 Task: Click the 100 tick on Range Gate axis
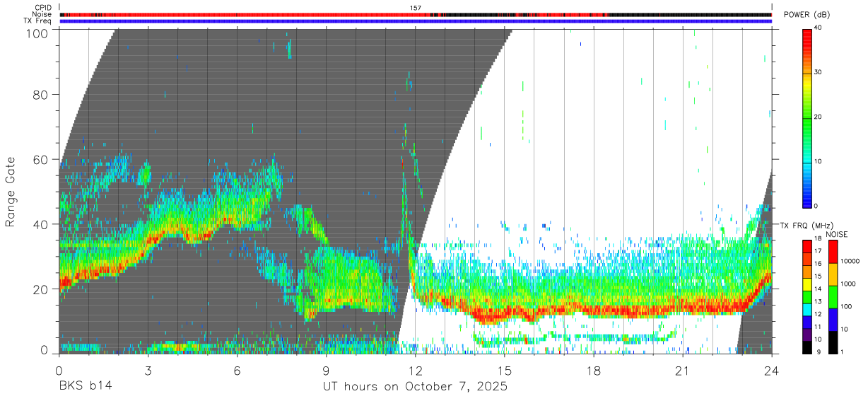click(37, 33)
